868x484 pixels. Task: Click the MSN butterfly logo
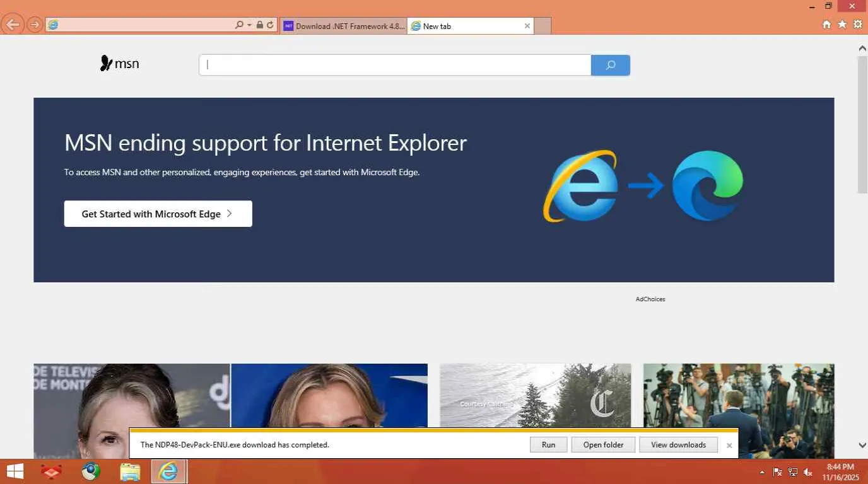(x=120, y=64)
